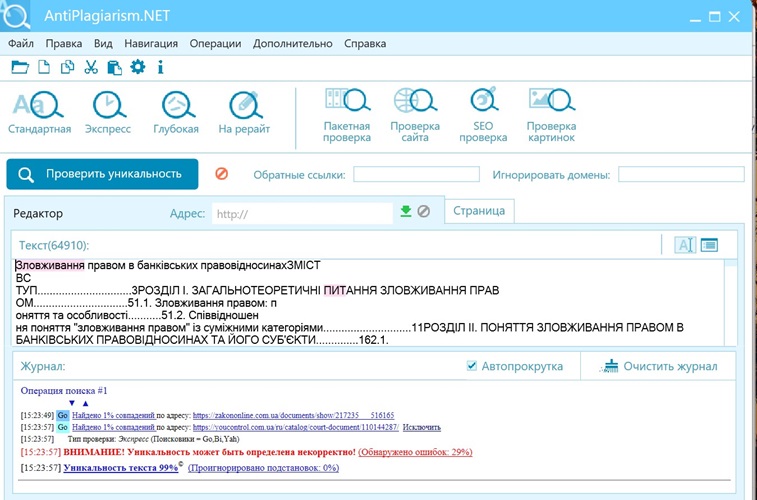
Task: Click gray cancel icon beside address field
Action: point(423,211)
